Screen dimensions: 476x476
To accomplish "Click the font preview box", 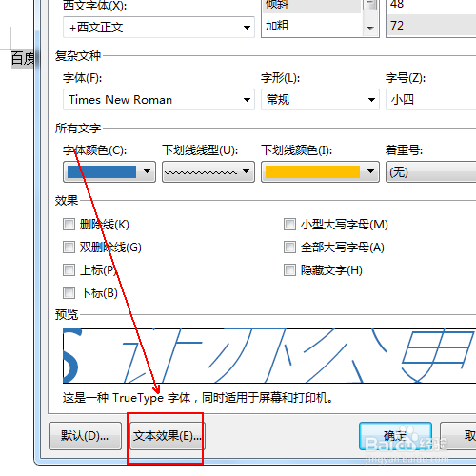I will 269,356.
